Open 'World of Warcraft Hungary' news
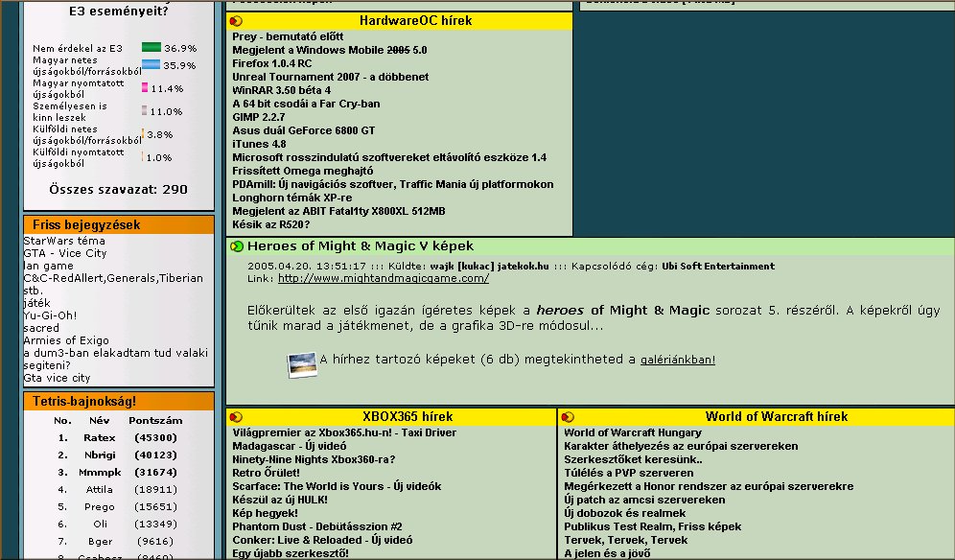This screenshot has width=955, height=560. 633,432
